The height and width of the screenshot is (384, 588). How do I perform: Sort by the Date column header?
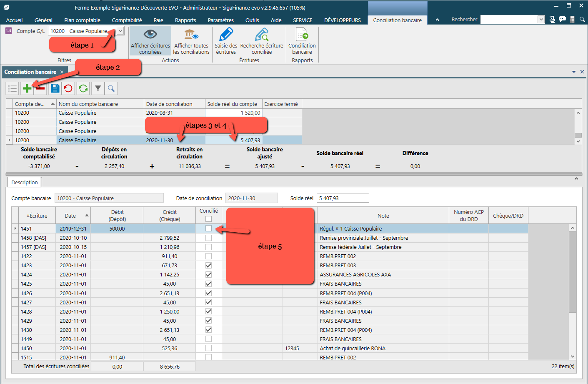coord(73,216)
